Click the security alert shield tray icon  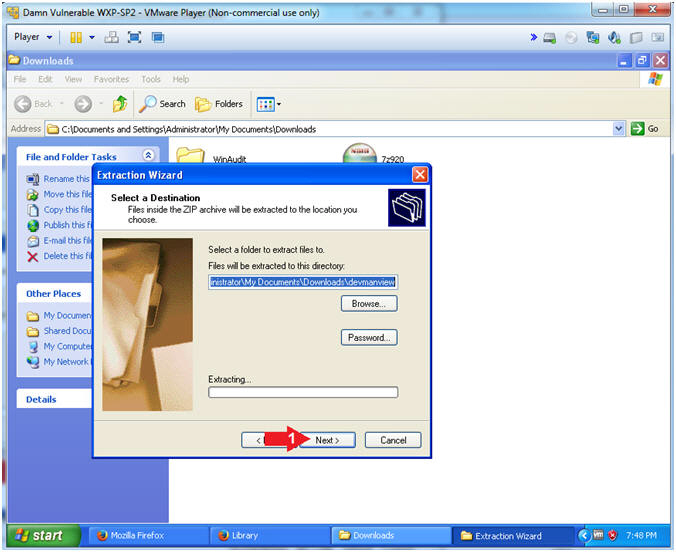[612, 536]
